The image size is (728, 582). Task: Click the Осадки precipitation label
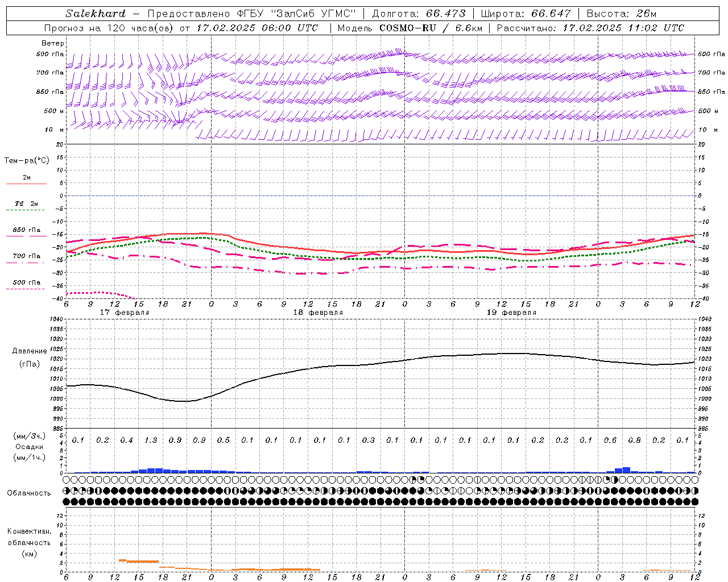(x=29, y=447)
